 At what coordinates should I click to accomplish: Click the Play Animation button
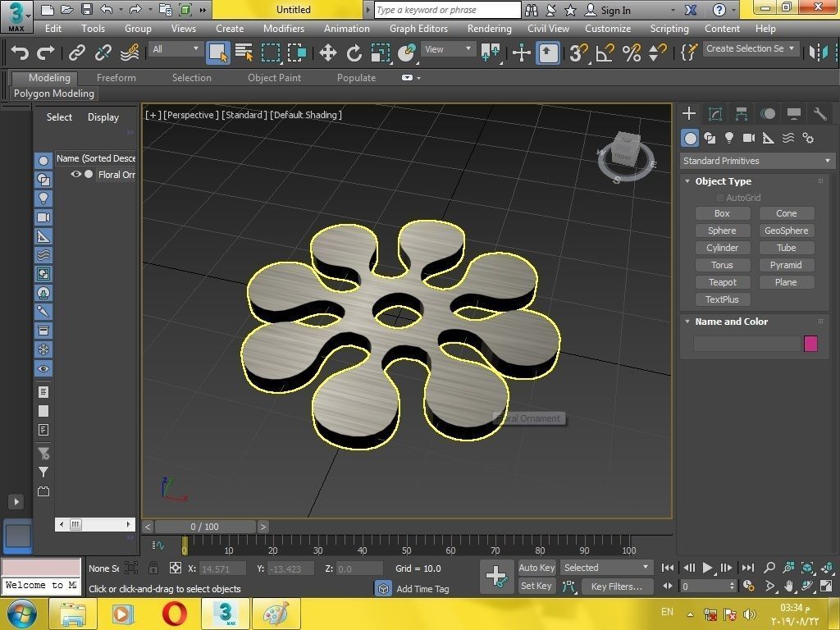[707, 568]
